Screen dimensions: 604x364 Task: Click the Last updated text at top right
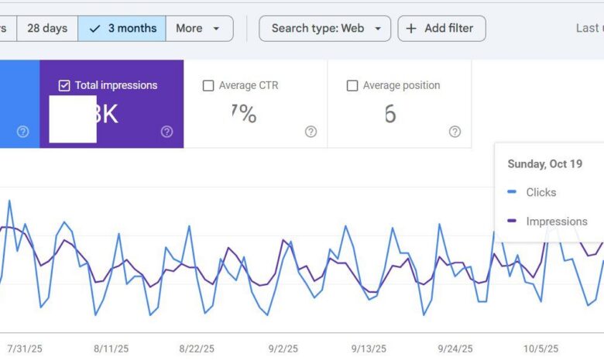589,28
